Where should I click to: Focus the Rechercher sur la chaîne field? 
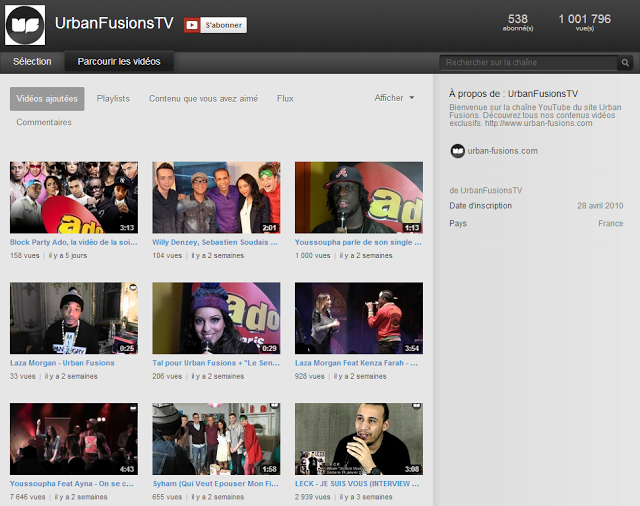(x=529, y=63)
